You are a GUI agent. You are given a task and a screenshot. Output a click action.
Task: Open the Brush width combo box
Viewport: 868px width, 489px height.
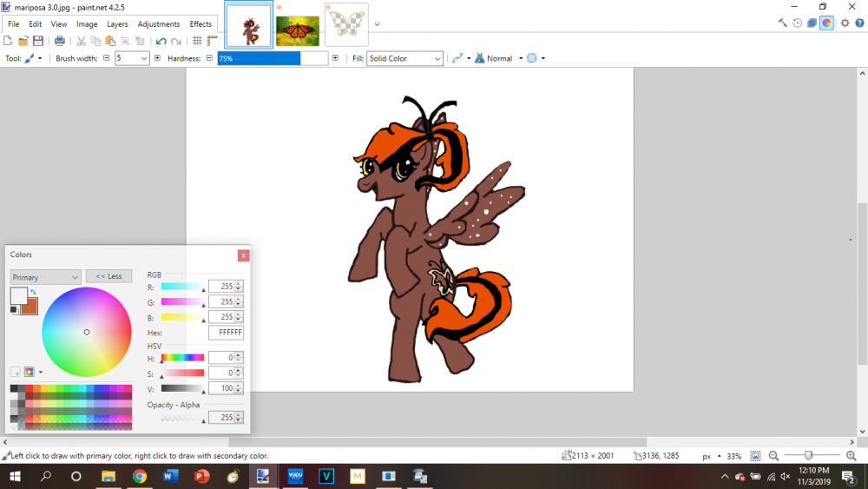coord(132,58)
